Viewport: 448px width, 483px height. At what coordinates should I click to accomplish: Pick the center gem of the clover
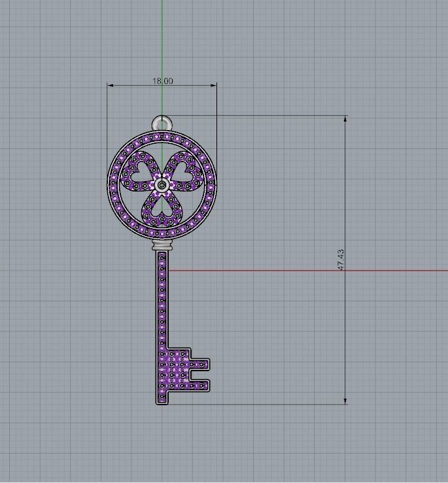pos(162,186)
